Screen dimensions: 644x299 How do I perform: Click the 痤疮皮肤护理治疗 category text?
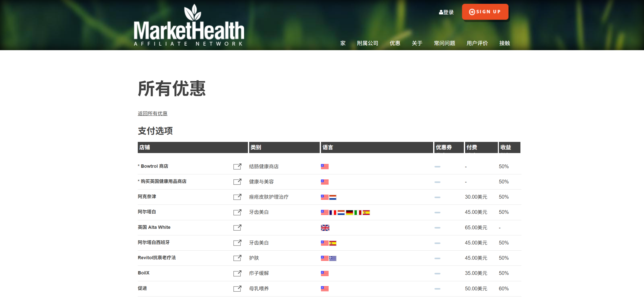[x=269, y=197]
